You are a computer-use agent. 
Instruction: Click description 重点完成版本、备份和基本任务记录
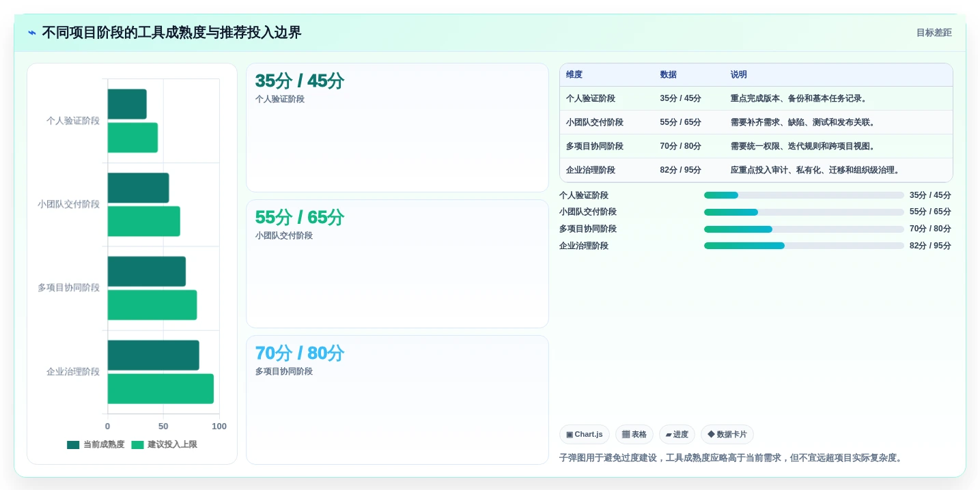pos(800,99)
